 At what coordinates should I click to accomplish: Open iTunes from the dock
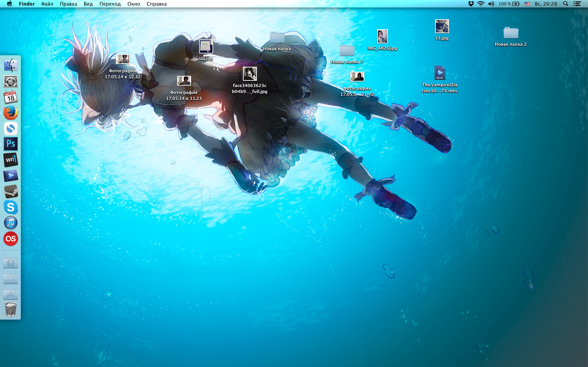pyautogui.click(x=11, y=223)
